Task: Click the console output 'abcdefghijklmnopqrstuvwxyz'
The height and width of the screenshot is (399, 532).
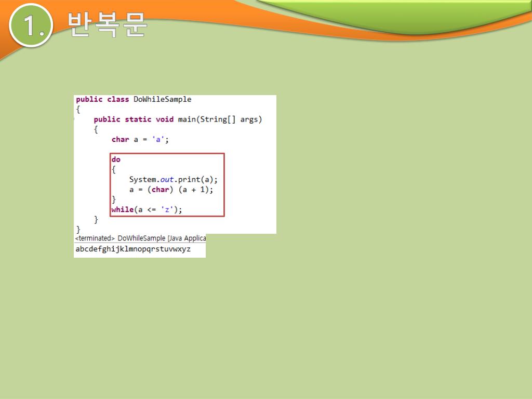Action: [133, 249]
